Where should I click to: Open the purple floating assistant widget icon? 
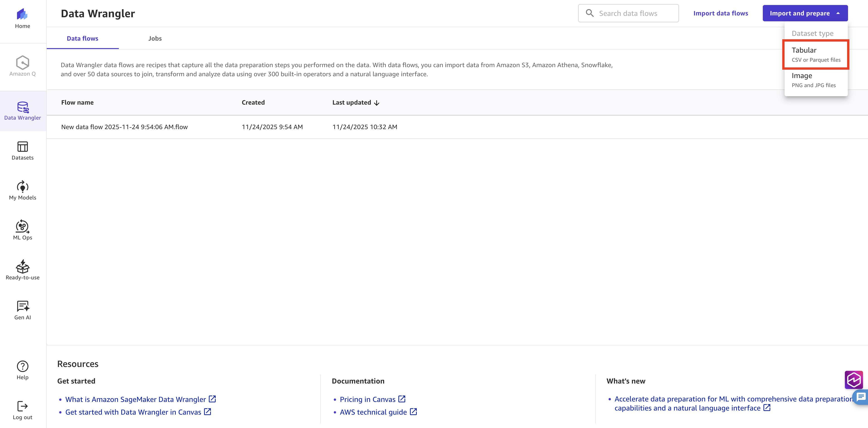coord(854,380)
